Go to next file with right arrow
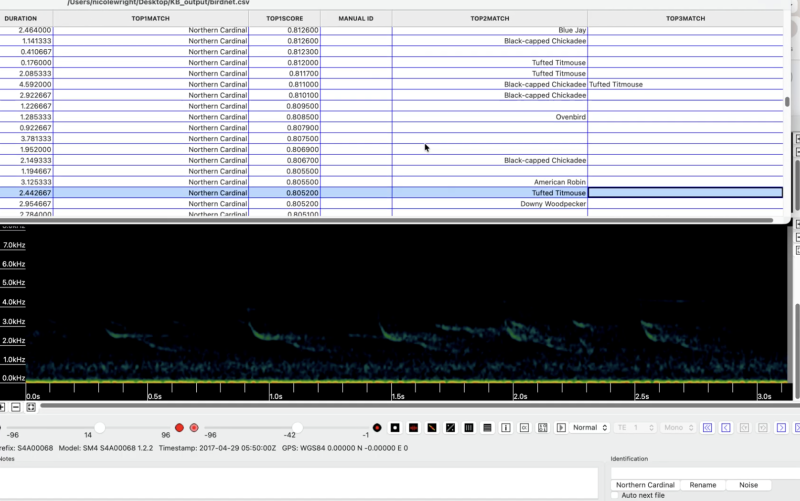800x501 pixels. [781, 428]
